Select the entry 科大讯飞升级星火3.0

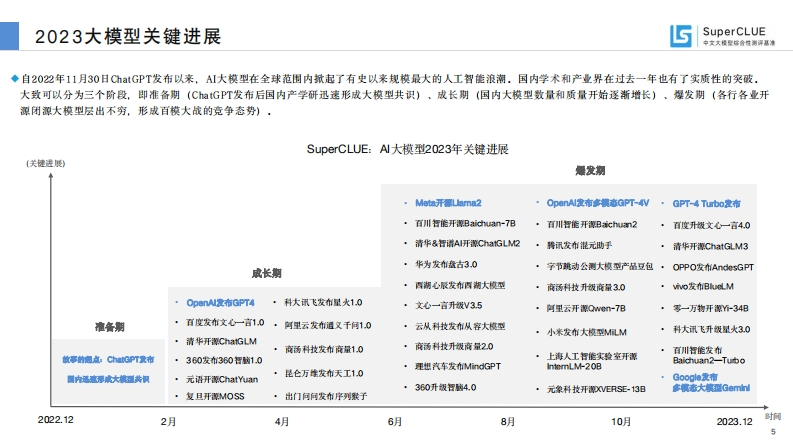pos(712,329)
